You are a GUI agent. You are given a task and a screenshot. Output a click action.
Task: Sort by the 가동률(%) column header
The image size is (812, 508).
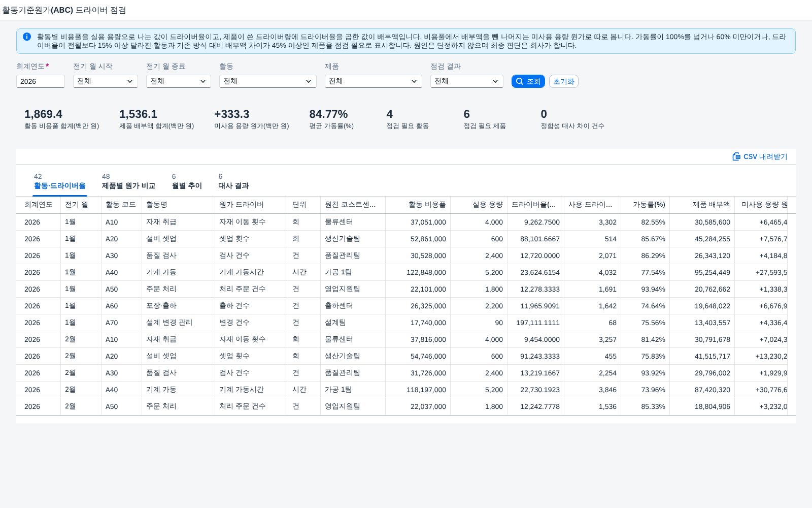pos(646,205)
